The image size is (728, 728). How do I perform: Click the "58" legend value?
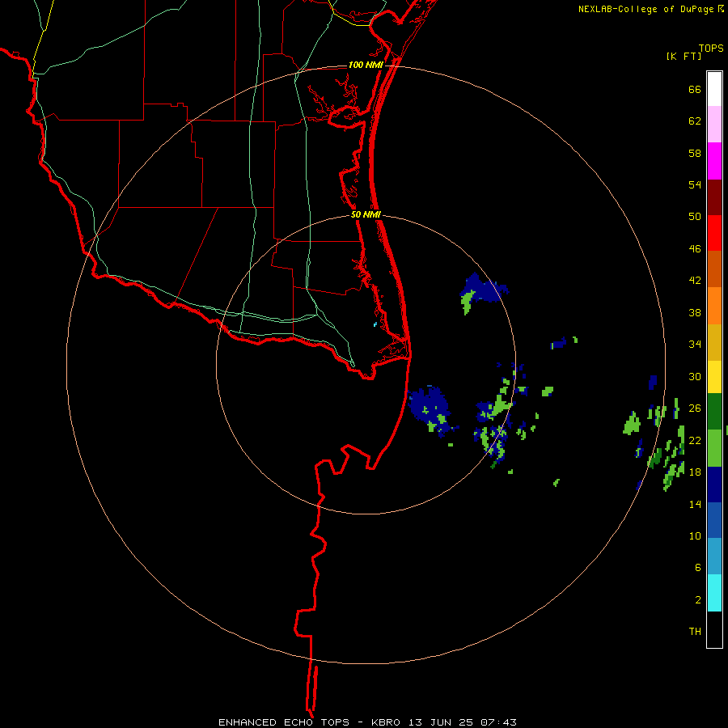695,153
